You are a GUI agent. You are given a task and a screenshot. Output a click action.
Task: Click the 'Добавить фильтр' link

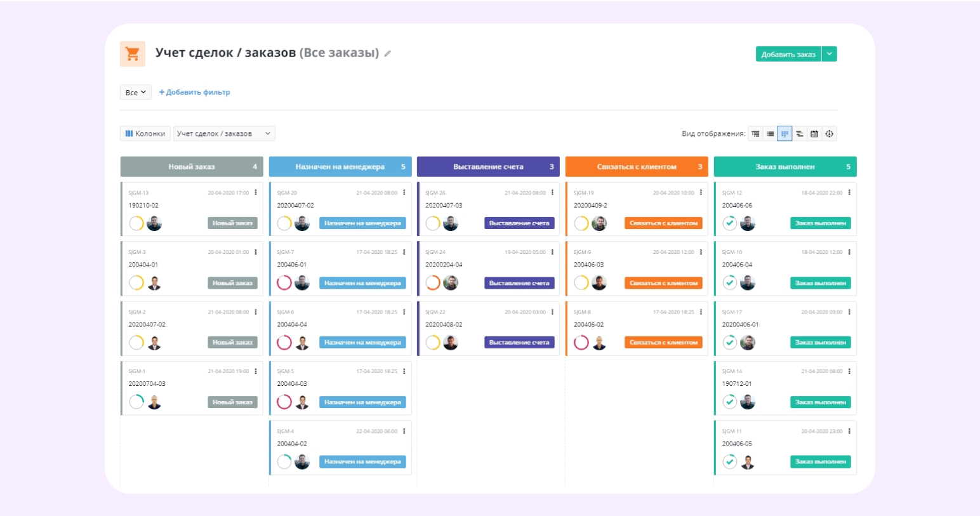coord(194,93)
